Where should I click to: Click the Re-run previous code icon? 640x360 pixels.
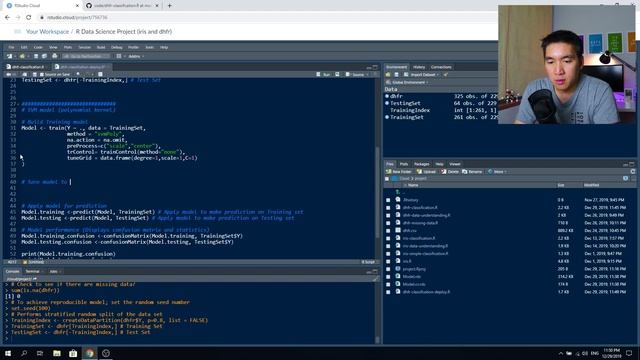point(337,75)
